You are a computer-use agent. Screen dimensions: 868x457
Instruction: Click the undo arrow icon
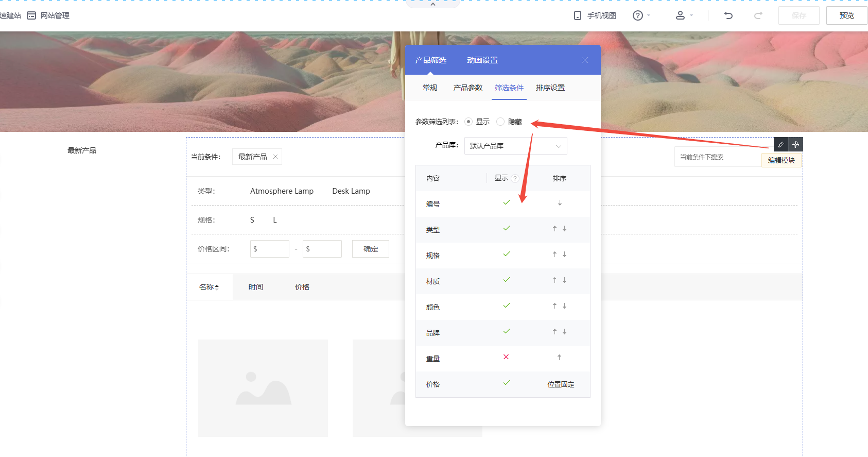(x=728, y=15)
